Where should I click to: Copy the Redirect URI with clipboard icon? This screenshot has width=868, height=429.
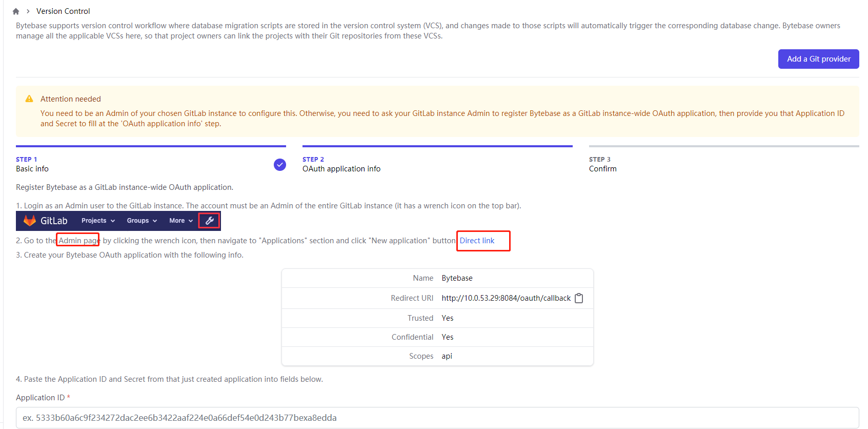[x=579, y=298]
